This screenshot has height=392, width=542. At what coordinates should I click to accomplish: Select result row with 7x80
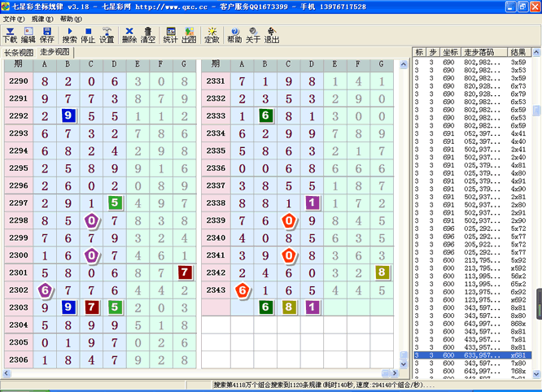(473, 364)
